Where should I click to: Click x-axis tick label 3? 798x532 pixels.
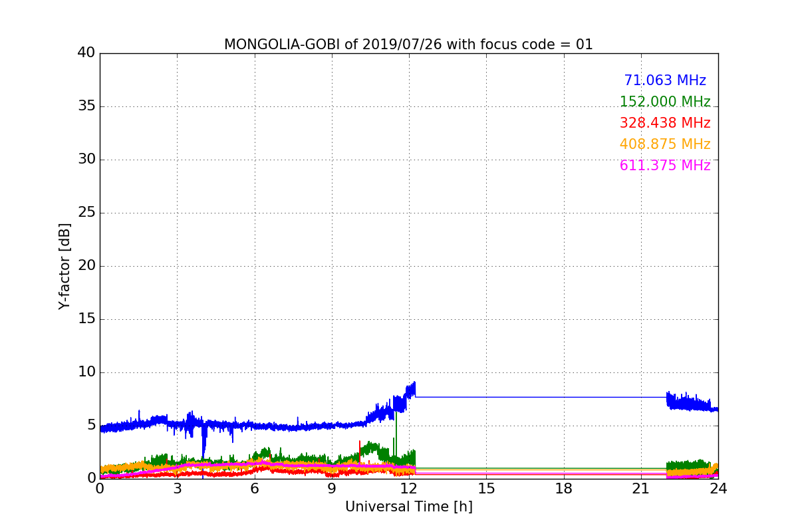177,488
